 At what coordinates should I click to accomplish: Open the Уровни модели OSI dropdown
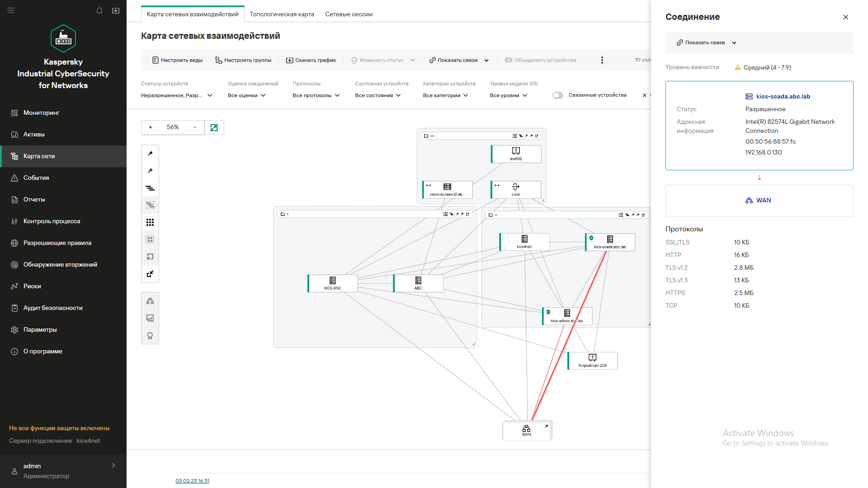[509, 95]
